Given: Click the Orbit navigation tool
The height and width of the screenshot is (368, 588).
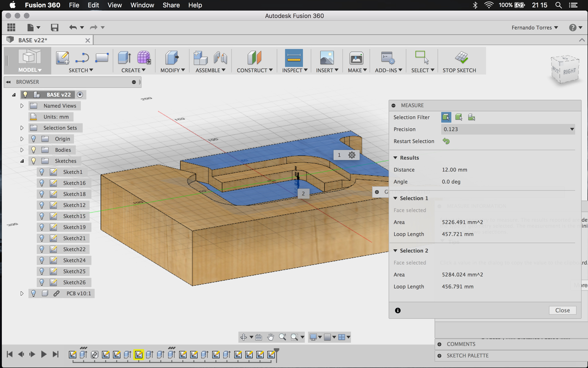Looking at the screenshot, I should (x=243, y=337).
